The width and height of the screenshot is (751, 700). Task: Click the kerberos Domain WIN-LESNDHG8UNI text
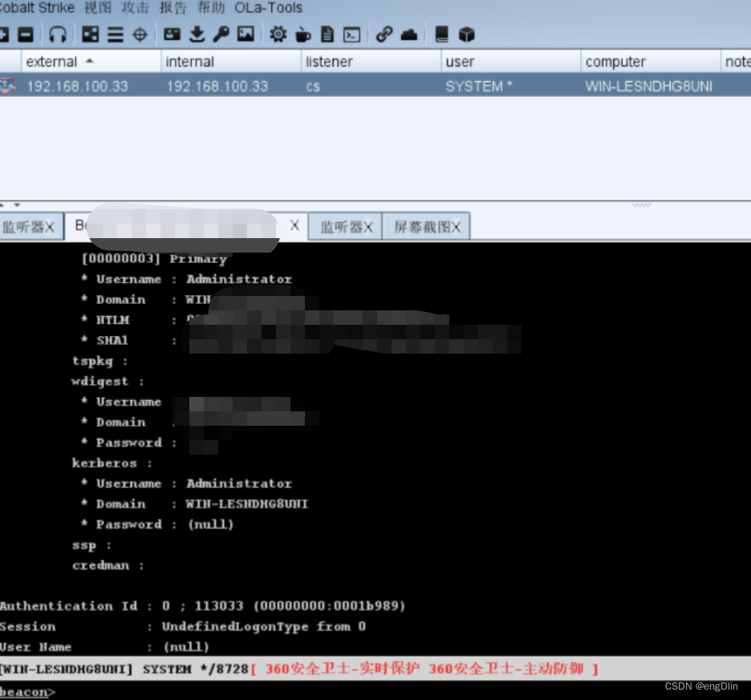(247, 504)
